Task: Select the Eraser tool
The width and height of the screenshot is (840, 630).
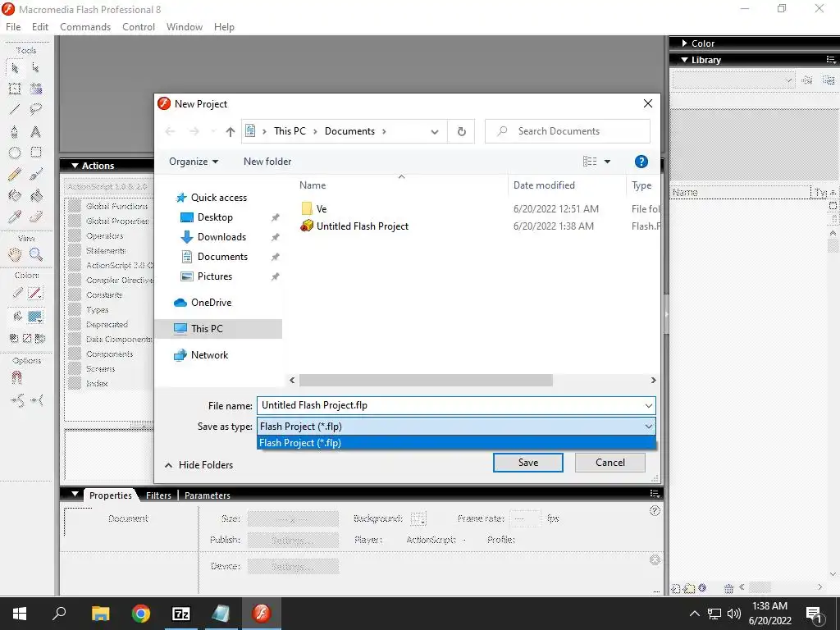Action: (36, 217)
